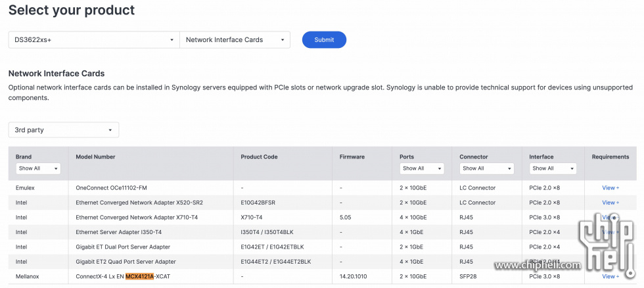Click the Firmware column header
644x288 pixels.
[x=352, y=157]
